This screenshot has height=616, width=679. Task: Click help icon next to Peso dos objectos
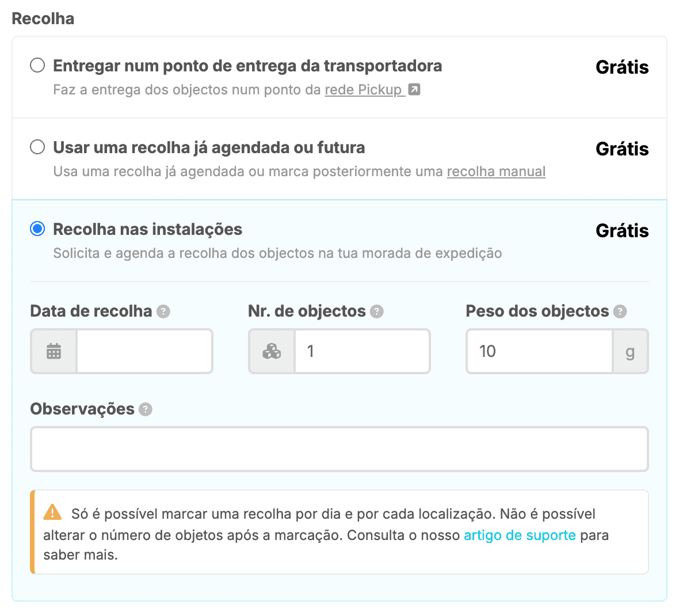pyautogui.click(x=620, y=311)
